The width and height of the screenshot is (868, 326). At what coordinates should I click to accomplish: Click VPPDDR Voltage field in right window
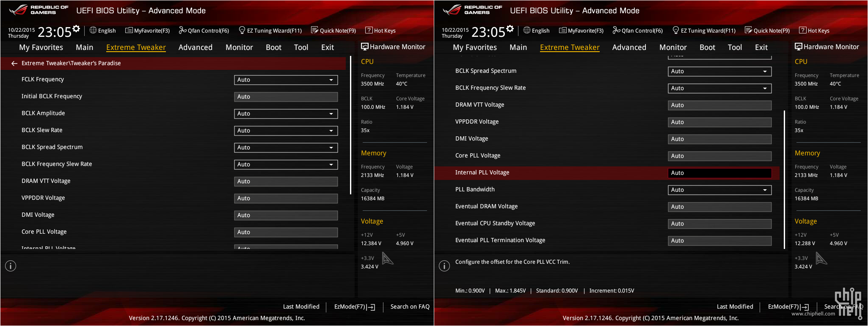(x=720, y=122)
